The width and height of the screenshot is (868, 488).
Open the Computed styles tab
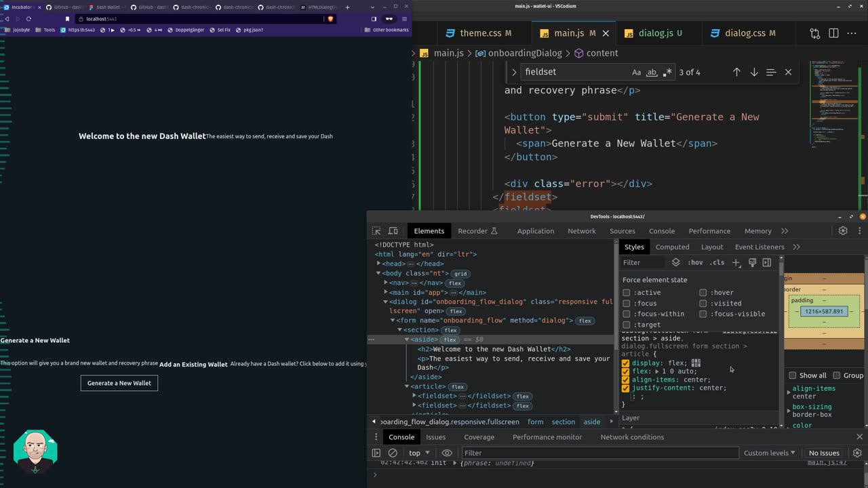672,247
